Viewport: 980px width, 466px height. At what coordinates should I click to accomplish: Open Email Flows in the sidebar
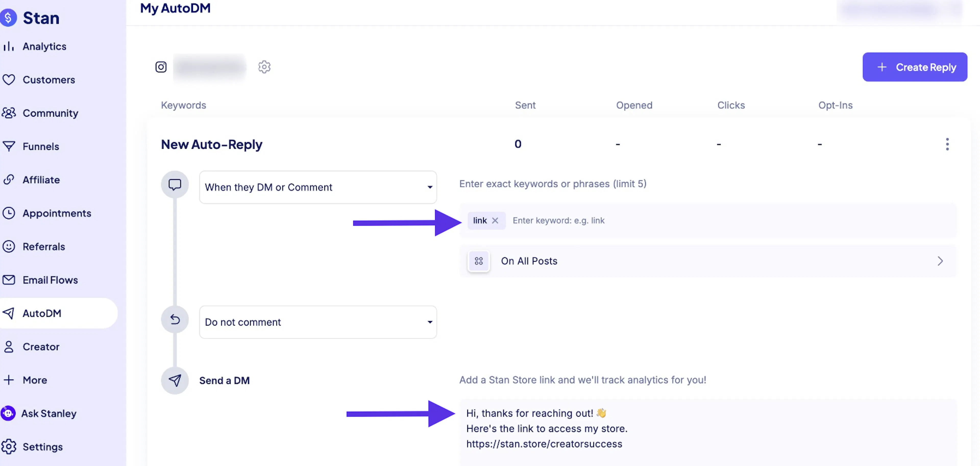pyautogui.click(x=50, y=280)
